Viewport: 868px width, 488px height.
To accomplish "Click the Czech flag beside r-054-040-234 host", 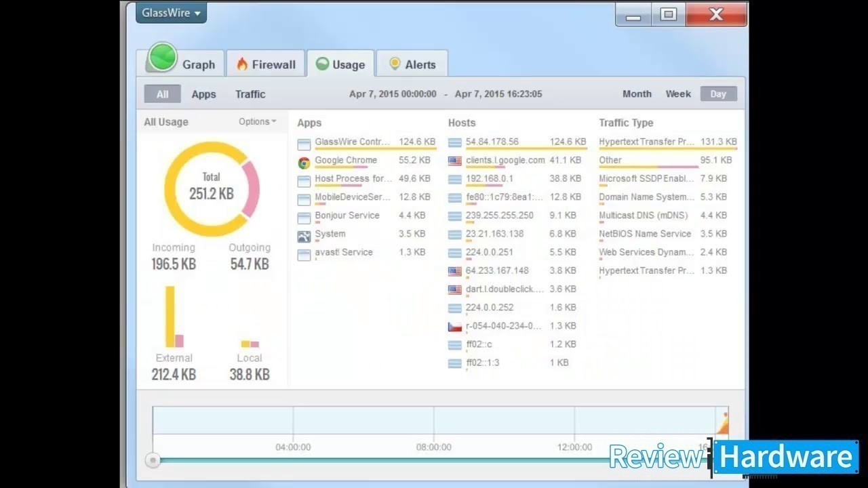I will (x=455, y=326).
